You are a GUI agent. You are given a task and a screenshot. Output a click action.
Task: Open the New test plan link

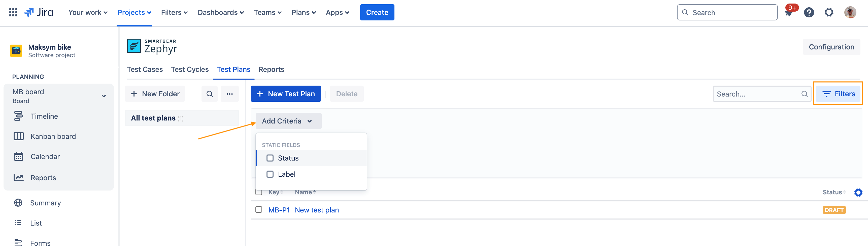[317, 210]
